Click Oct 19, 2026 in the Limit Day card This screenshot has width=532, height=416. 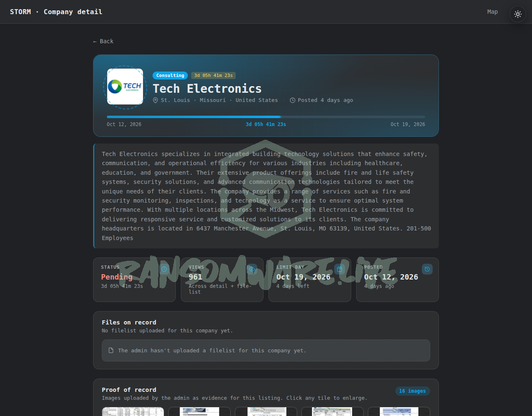pos(303,277)
